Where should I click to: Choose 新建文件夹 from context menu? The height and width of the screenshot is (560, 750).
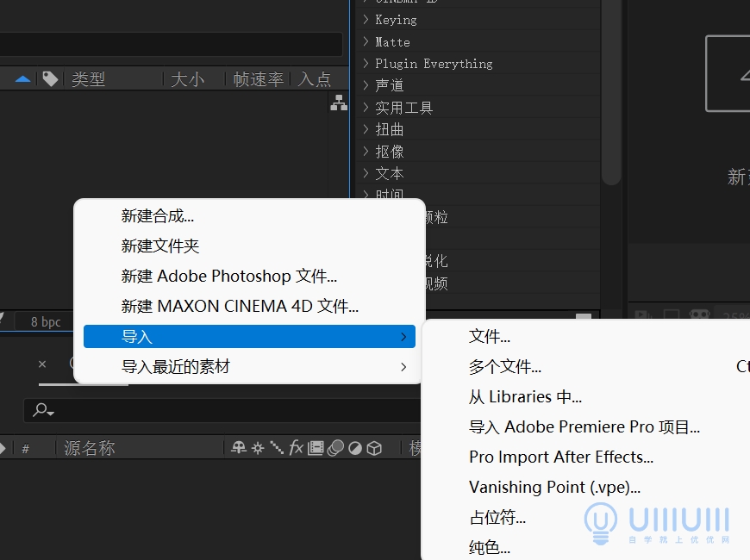(x=249, y=246)
